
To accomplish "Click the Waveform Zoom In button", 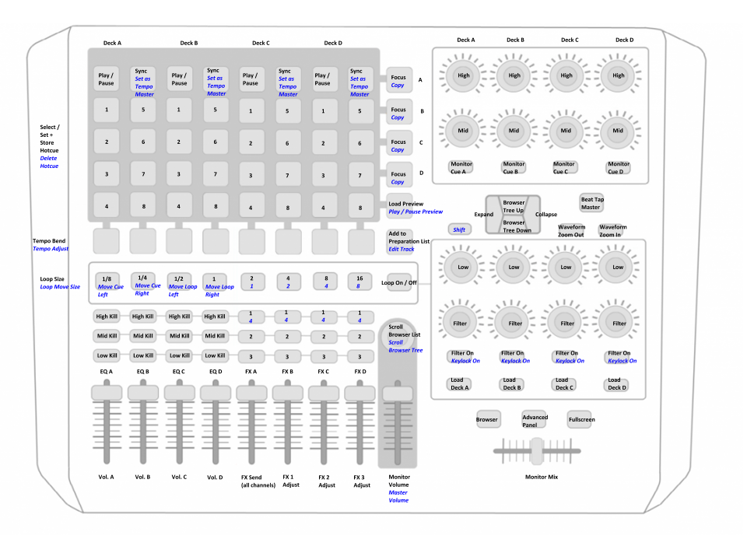I will click(612, 231).
